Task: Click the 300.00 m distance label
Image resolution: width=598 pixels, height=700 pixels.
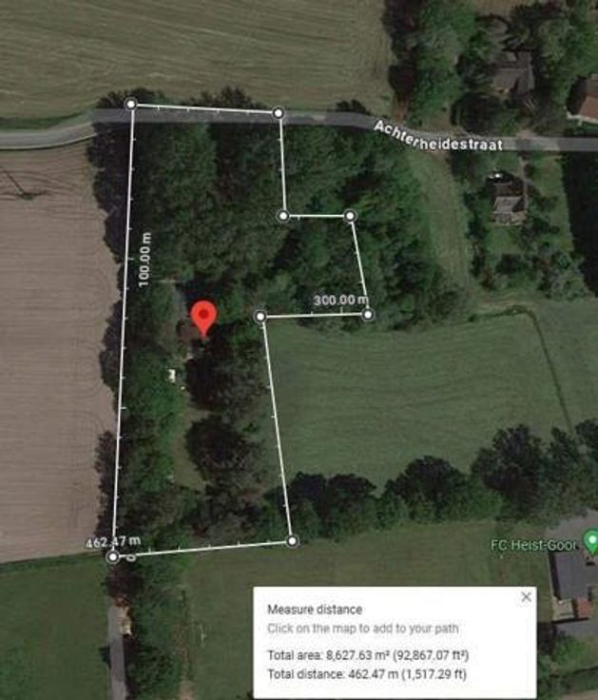Action: [341, 300]
